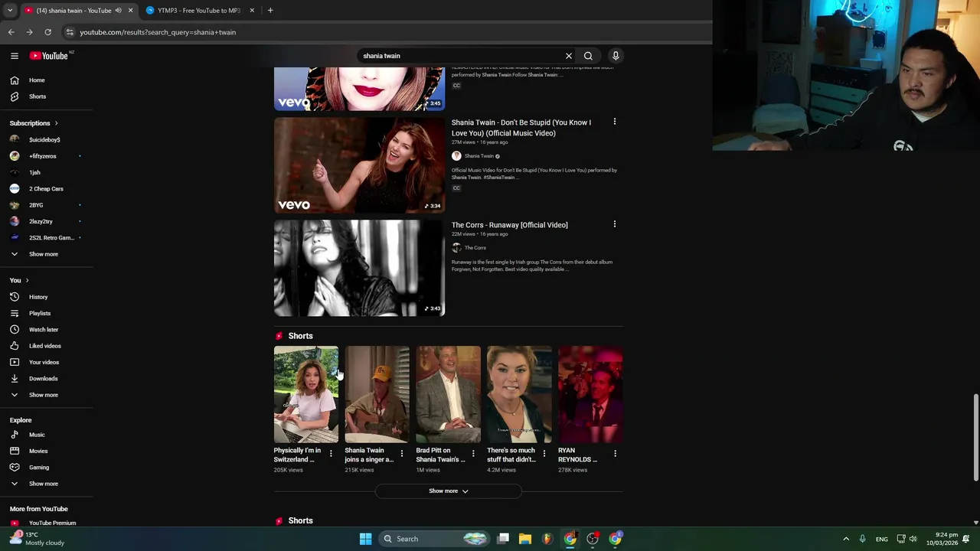980x551 pixels.
Task: Open the YouTube hamburger guide menu
Action: (14, 56)
